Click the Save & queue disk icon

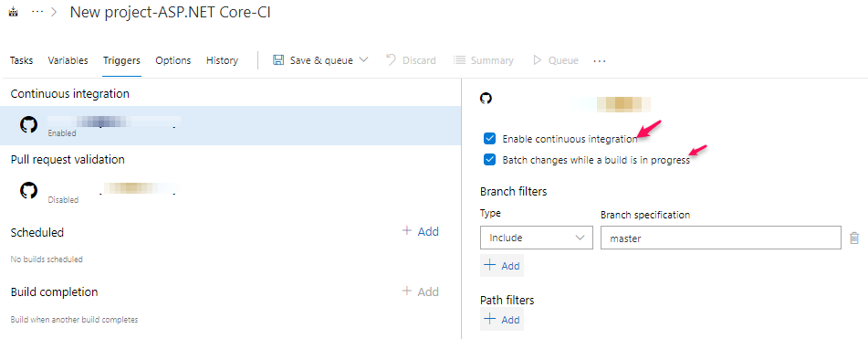click(278, 59)
